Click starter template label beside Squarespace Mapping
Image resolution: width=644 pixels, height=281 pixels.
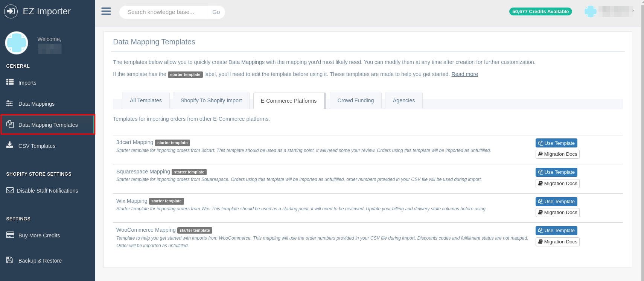point(189,172)
